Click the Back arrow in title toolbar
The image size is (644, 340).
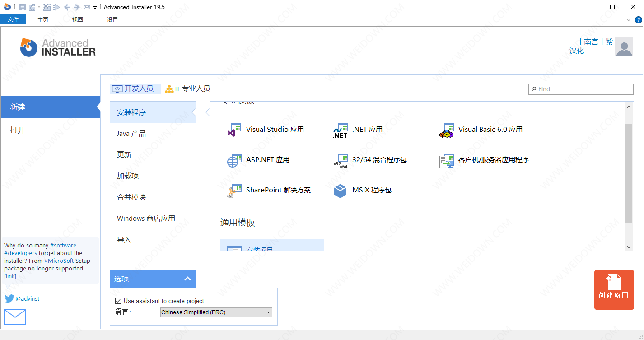point(67,7)
